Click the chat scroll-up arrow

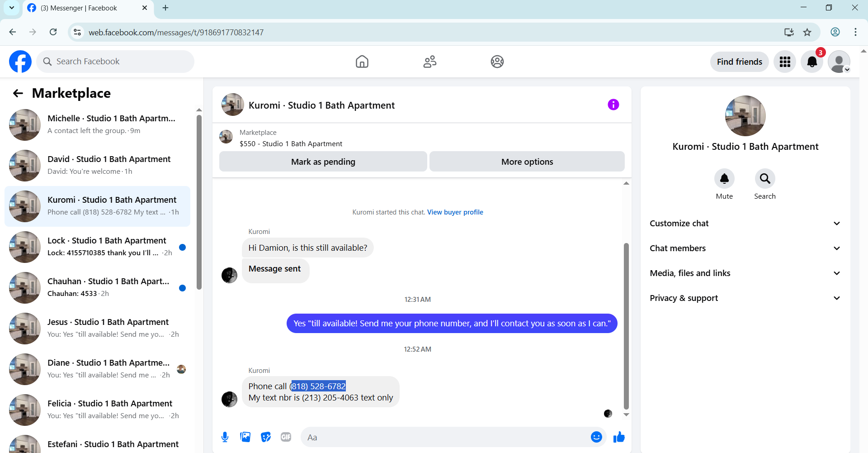coord(626,183)
